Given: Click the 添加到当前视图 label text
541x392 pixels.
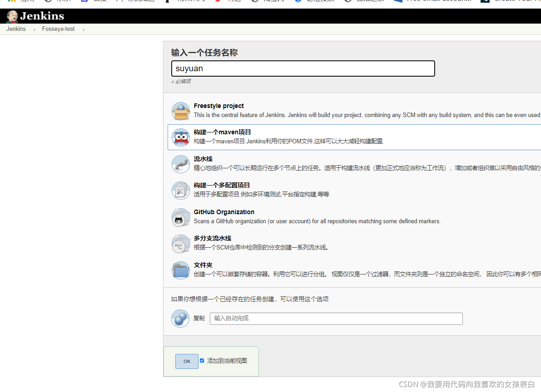Looking at the screenshot, I should click(227, 361).
